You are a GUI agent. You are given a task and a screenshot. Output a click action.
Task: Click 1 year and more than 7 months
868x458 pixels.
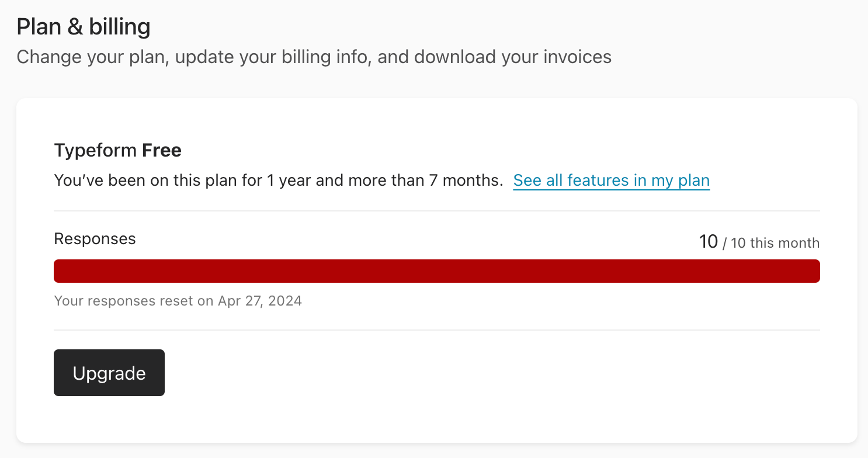click(385, 181)
